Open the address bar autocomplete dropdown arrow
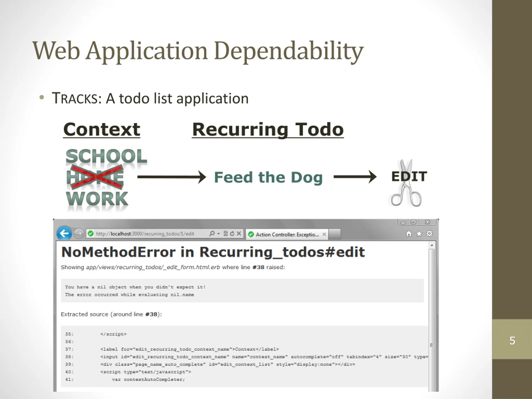This screenshot has width=532, height=399. tap(219, 234)
